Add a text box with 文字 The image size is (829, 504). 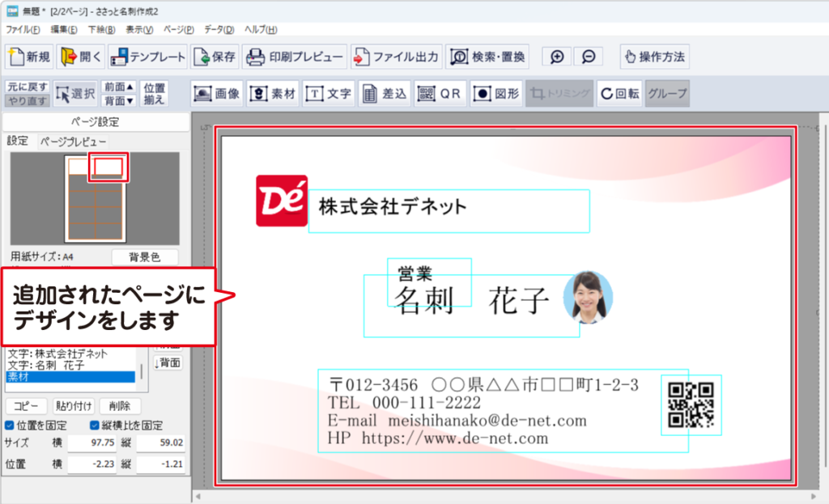pyautogui.click(x=329, y=94)
